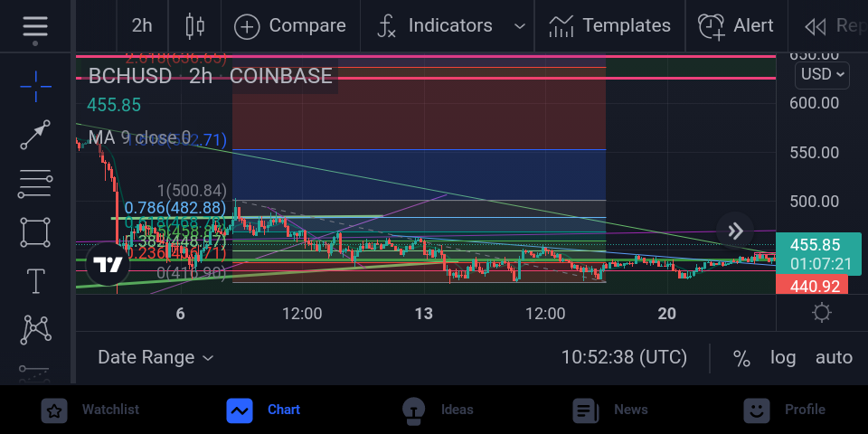This screenshot has height=434, width=868.
Task: Open the XABCD pattern tool
Action: 35,329
